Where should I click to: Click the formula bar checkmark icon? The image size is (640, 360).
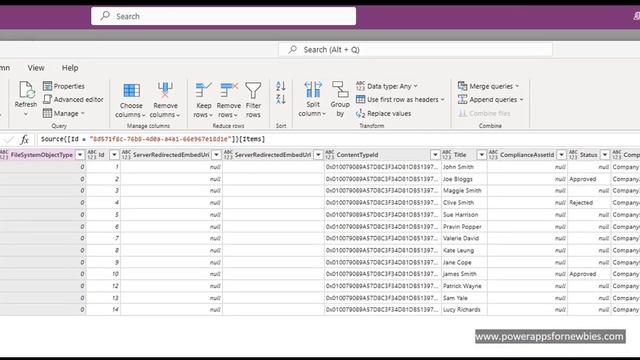tap(9, 140)
